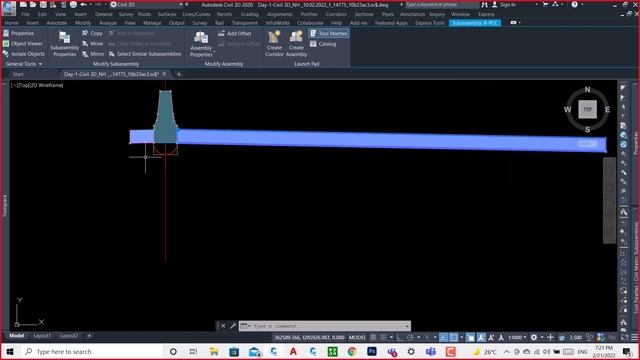Open the annotation scale 1:1000 dropdown

(x=517, y=338)
